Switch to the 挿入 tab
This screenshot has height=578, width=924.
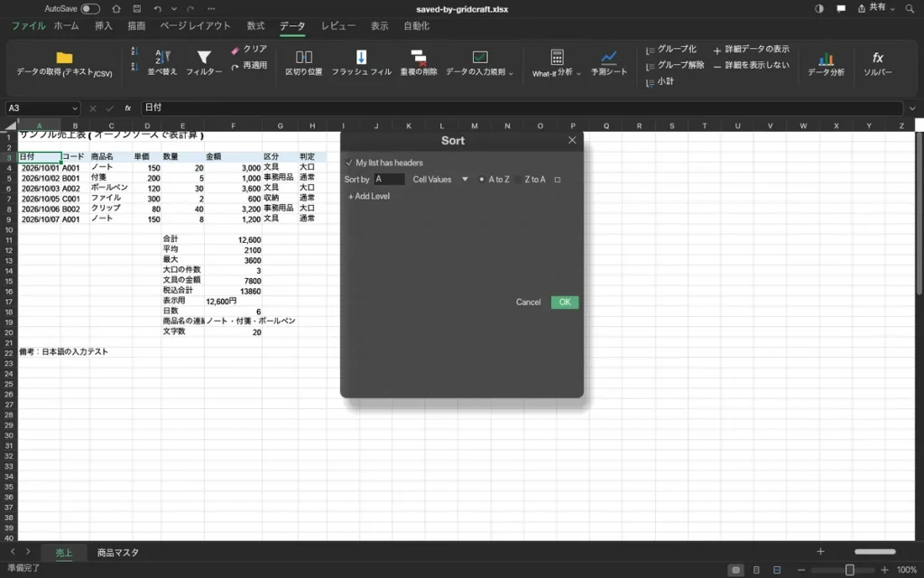[103, 26]
